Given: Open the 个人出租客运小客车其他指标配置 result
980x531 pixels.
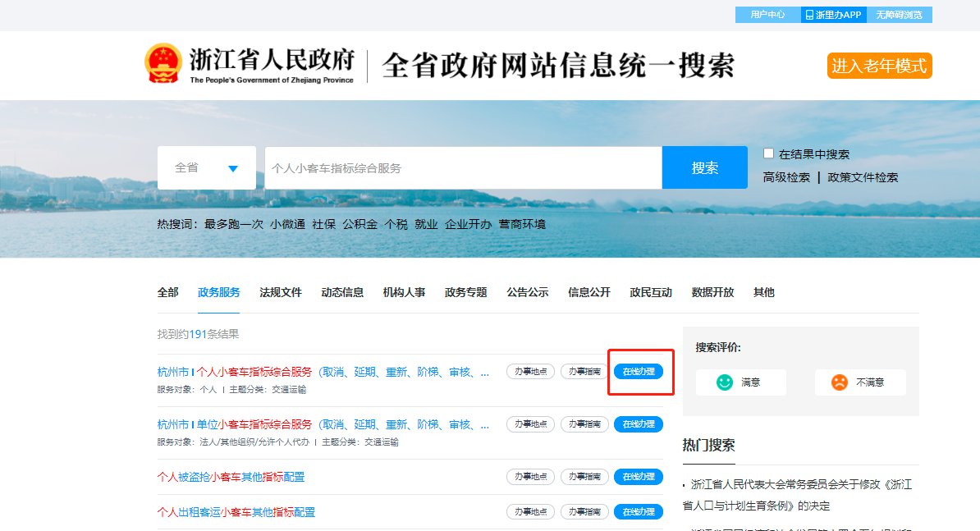Looking at the screenshot, I should 236,512.
